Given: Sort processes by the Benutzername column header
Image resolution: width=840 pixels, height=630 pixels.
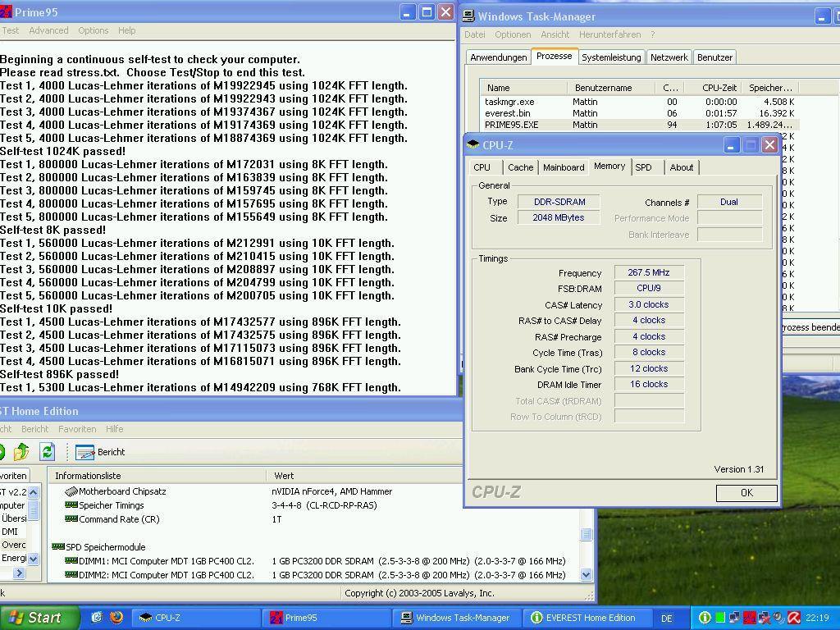Looking at the screenshot, I should pyautogui.click(x=610, y=87).
